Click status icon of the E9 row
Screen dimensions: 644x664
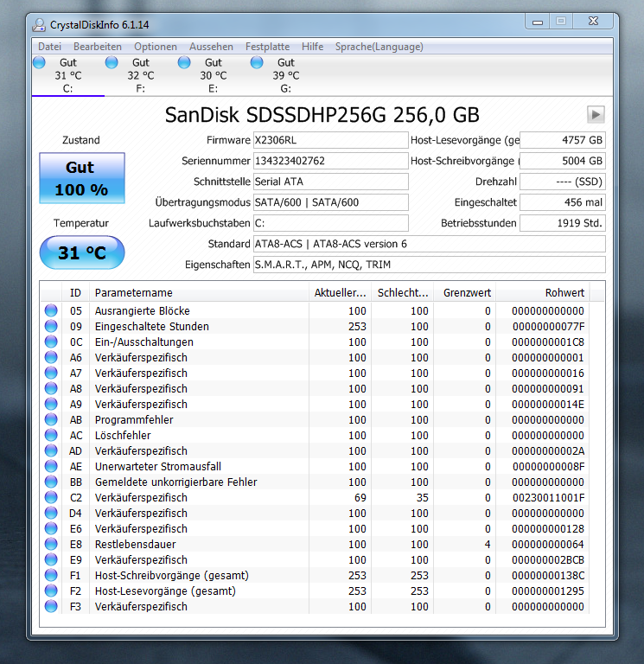tap(51, 560)
